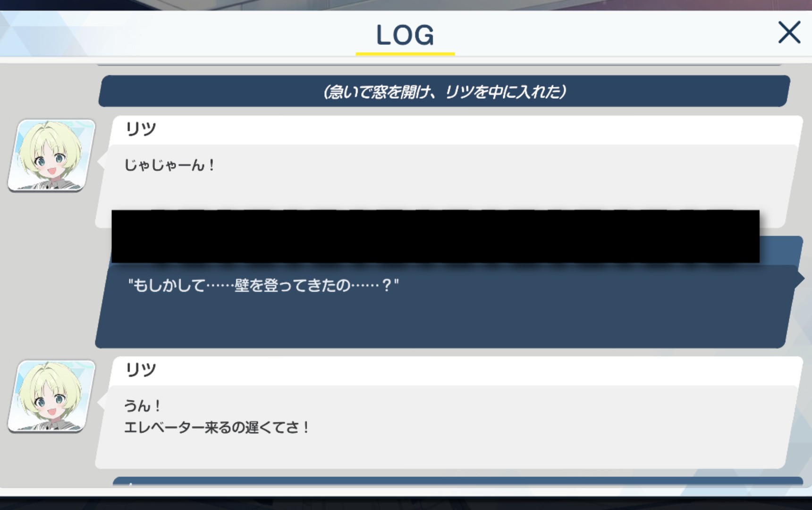Tap the narration bar about opening the window

click(444, 91)
